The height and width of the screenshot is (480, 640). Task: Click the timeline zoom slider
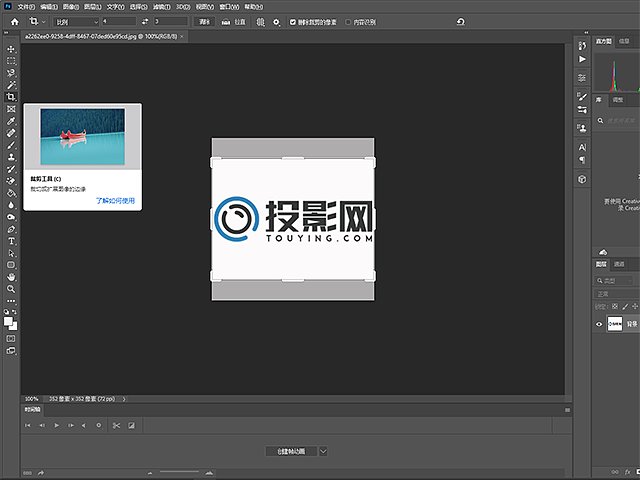click(180, 472)
